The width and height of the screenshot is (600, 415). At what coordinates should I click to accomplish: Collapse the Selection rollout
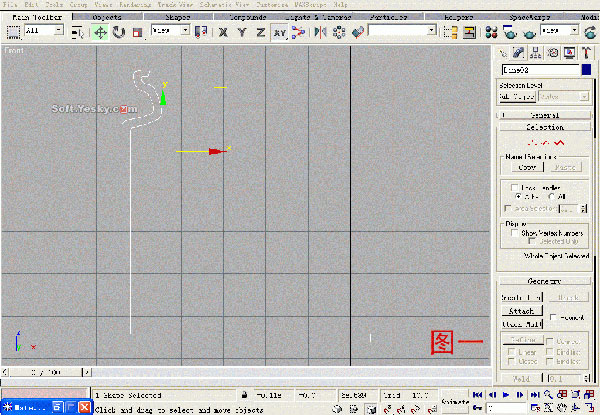[545, 127]
